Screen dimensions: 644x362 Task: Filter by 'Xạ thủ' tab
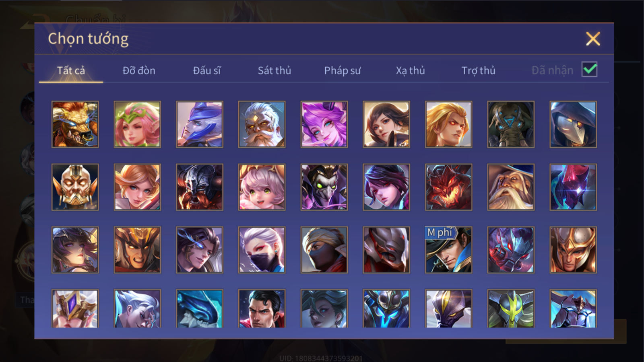[x=410, y=70]
